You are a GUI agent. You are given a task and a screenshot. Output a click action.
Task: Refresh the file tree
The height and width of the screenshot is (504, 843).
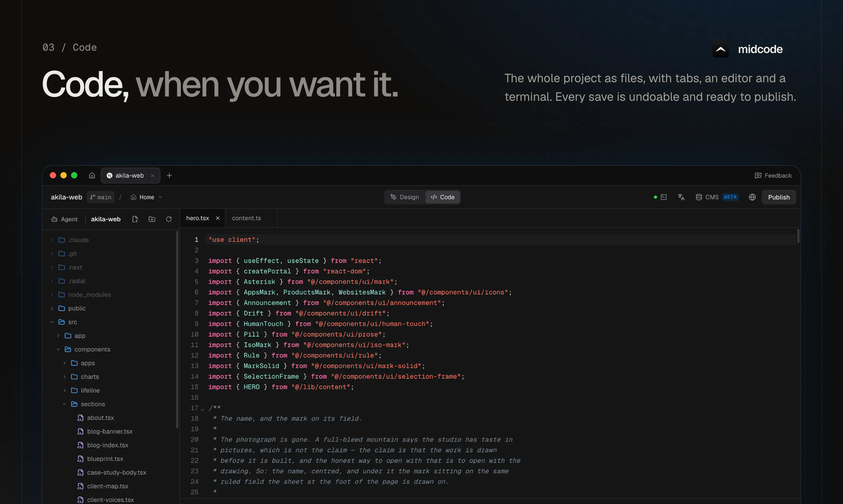169,220
